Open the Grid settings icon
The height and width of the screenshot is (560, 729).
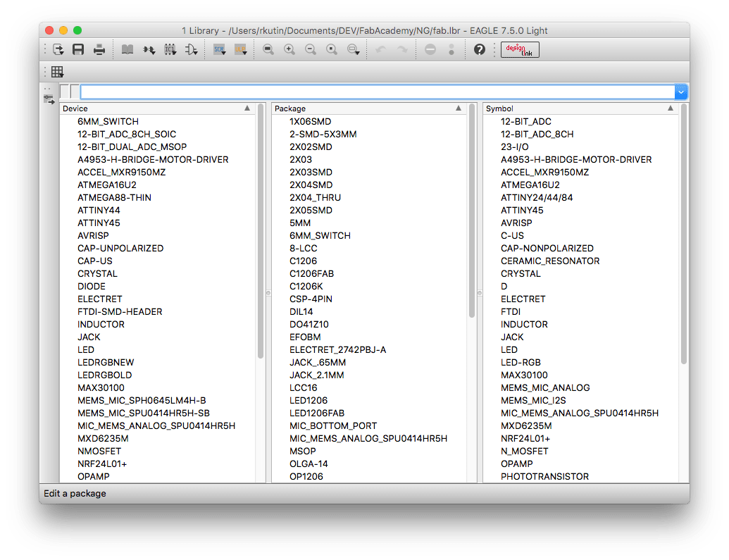coord(58,72)
